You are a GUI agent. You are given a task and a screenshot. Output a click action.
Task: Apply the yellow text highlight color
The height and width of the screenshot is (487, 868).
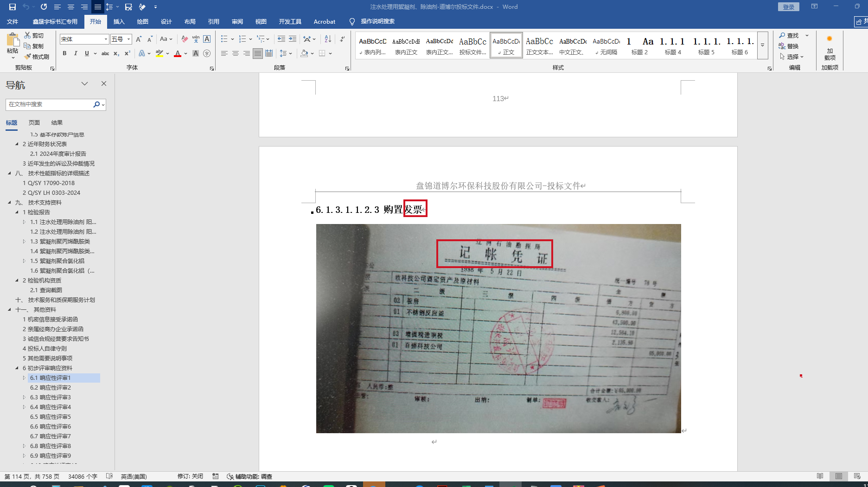[160, 53]
